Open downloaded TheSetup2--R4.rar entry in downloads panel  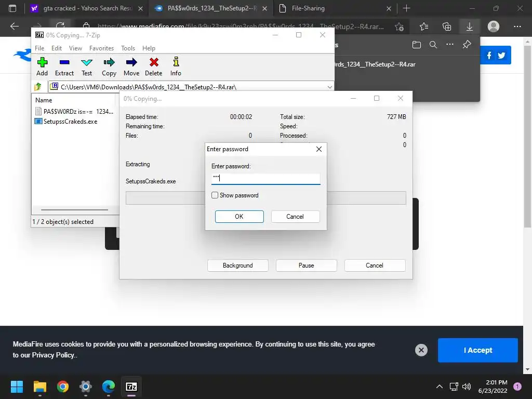[x=375, y=64]
